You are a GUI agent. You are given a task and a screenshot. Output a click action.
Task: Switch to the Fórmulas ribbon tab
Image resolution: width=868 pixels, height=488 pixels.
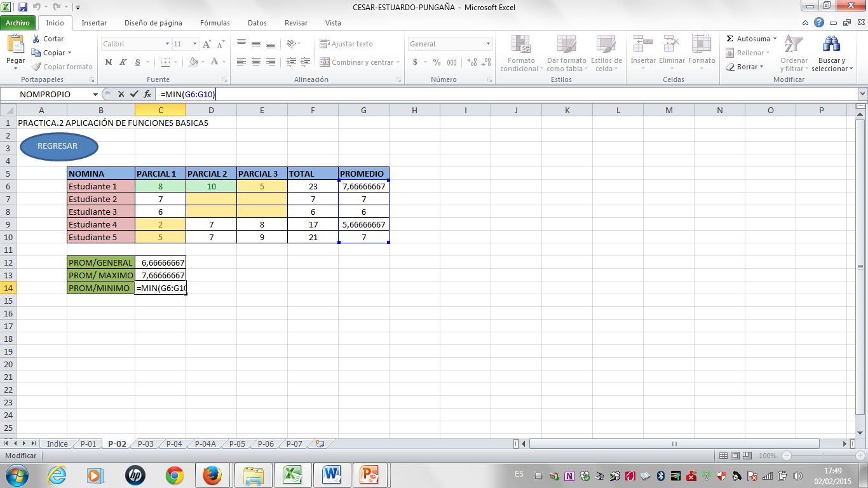click(214, 23)
